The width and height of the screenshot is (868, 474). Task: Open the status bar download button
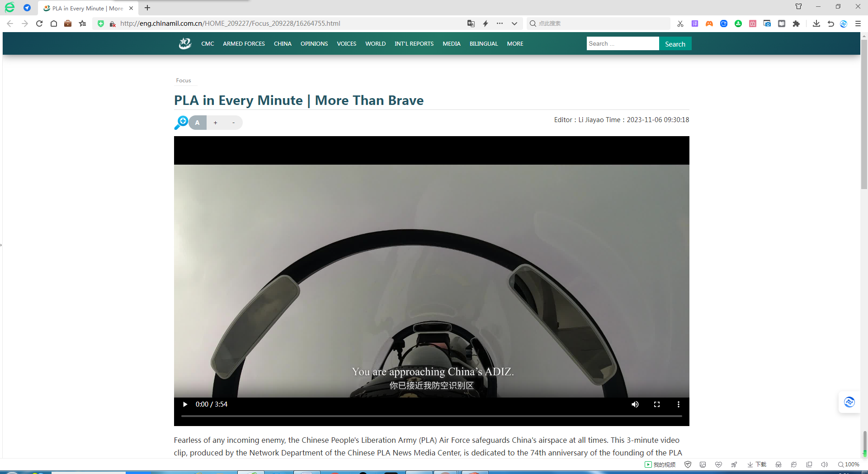757,465
